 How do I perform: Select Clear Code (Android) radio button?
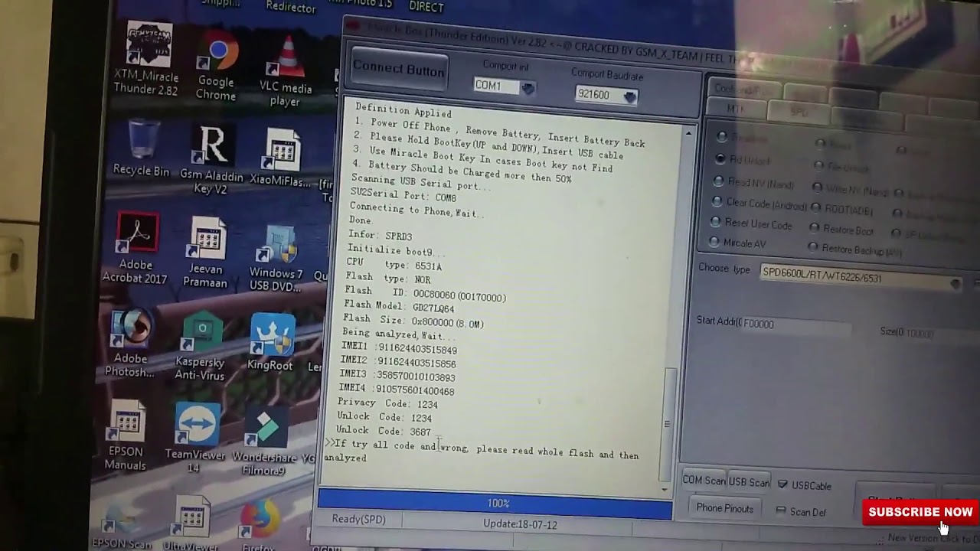click(x=758, y=204)
